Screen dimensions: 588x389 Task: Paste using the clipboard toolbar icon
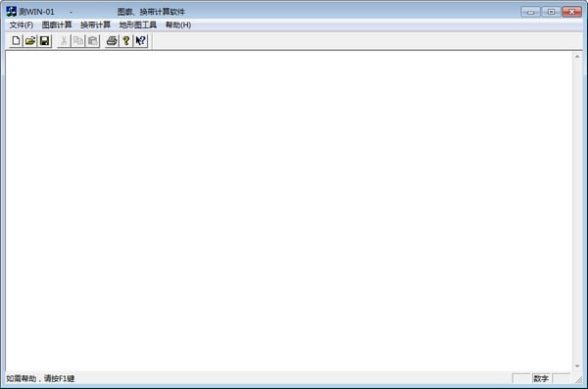pos(92,40)
